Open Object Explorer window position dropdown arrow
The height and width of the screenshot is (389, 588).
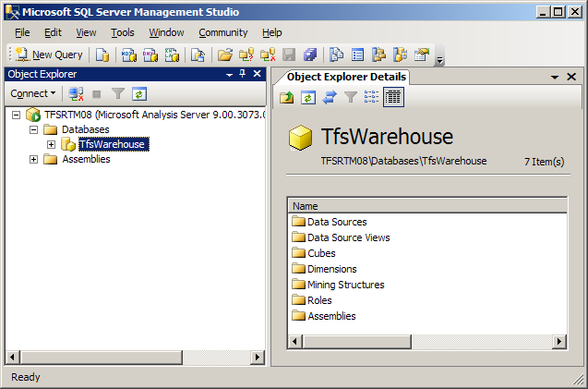229,75
